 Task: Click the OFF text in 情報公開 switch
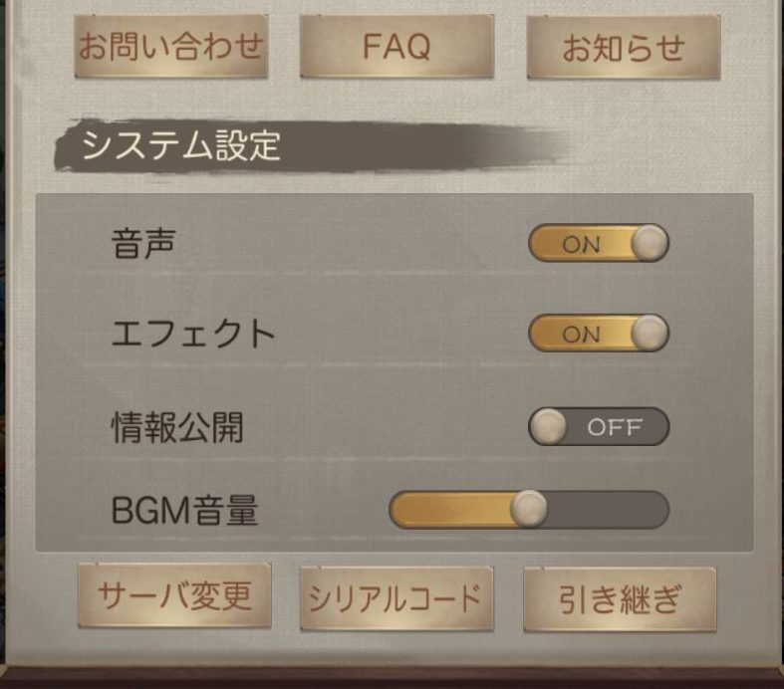pos(615,427)
